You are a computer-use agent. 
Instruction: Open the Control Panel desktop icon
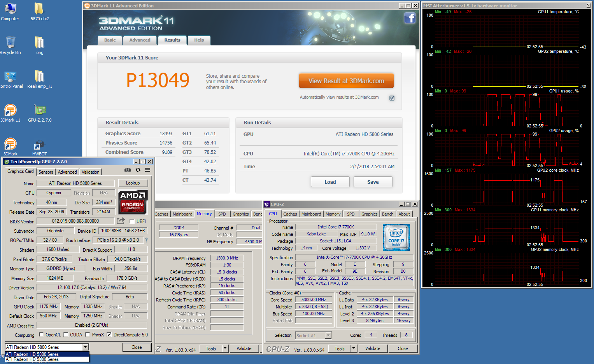(x=11, y=79)
